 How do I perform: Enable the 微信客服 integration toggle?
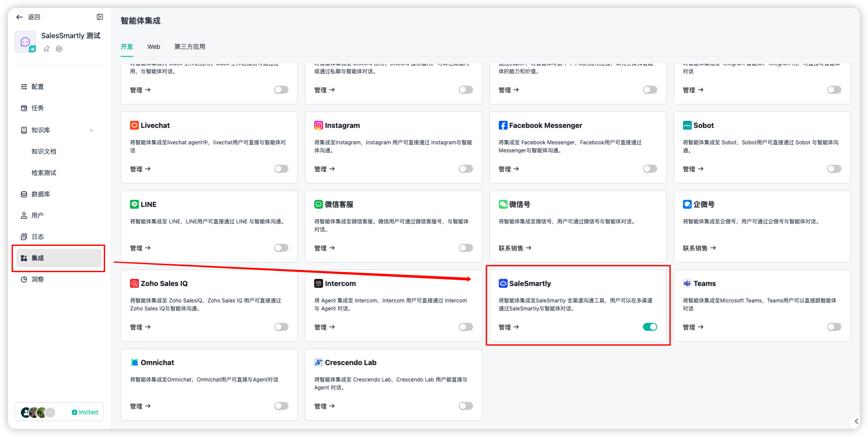coord(466,248)
